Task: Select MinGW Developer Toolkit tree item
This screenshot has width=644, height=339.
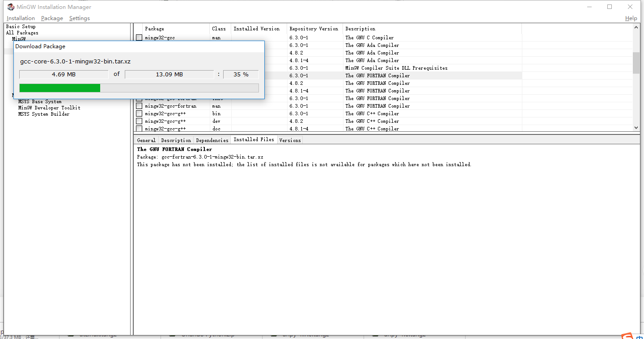Action: (49, 108)
